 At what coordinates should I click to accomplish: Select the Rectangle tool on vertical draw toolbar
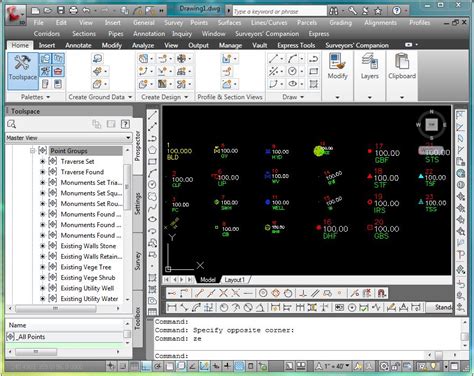[152, 162]
